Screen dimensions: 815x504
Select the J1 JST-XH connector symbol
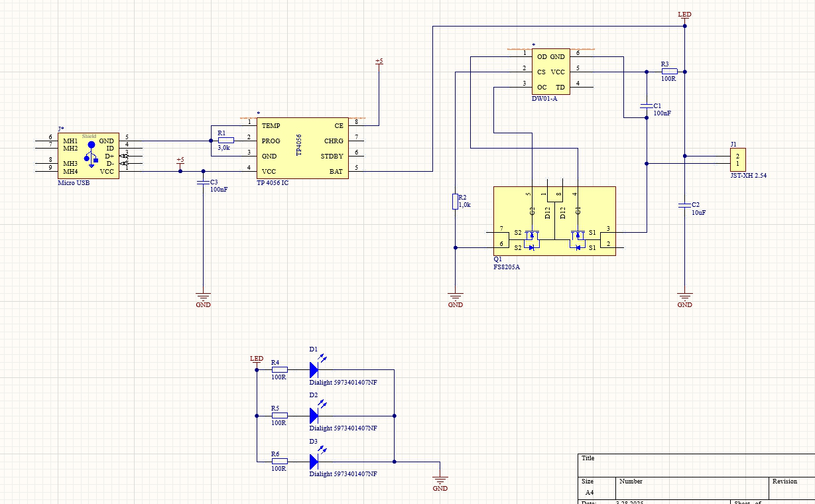[738, 160]
